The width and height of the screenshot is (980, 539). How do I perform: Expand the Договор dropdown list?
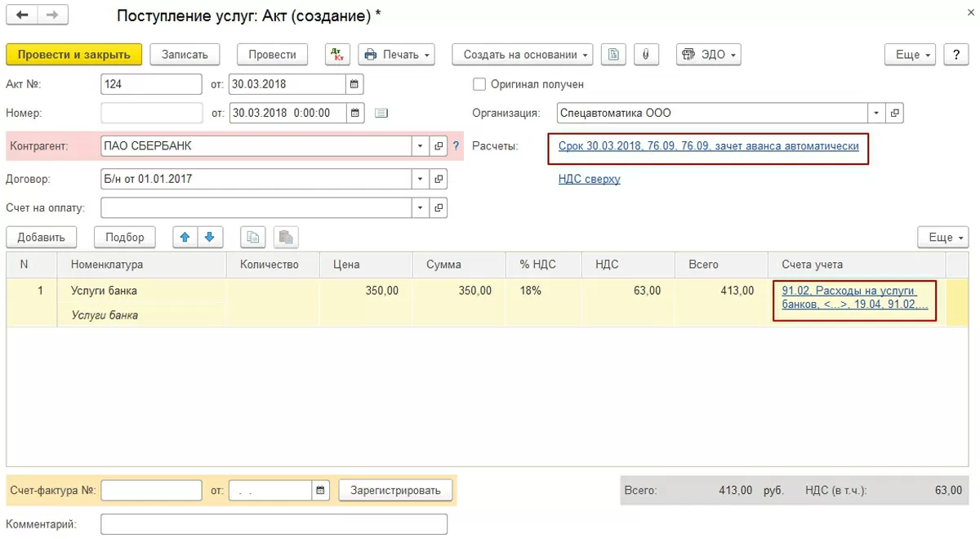click(x=421, y=179)
